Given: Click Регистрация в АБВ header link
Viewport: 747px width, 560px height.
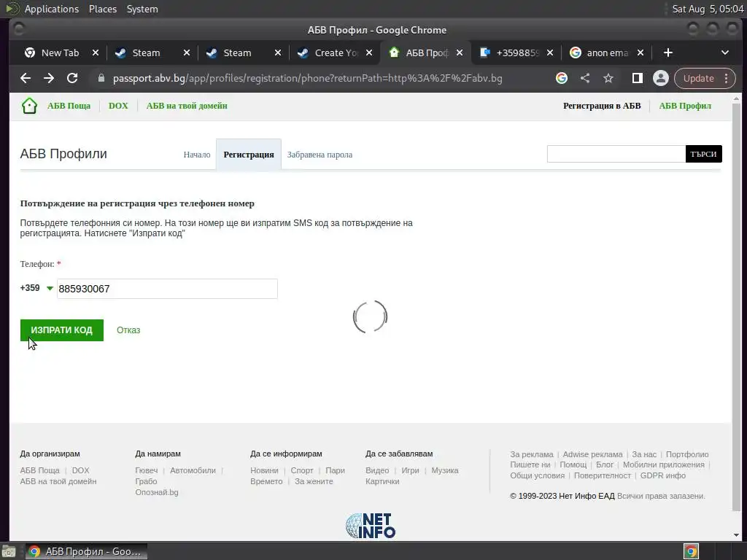Looking at the screenshot, I should 602,106.
